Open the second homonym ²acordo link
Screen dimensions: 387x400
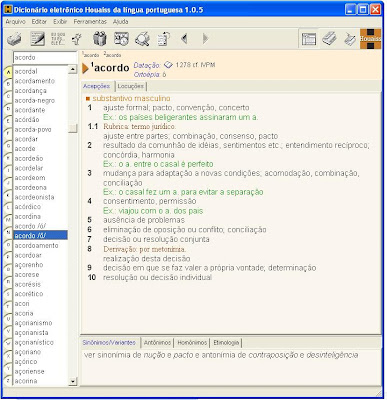112,54
